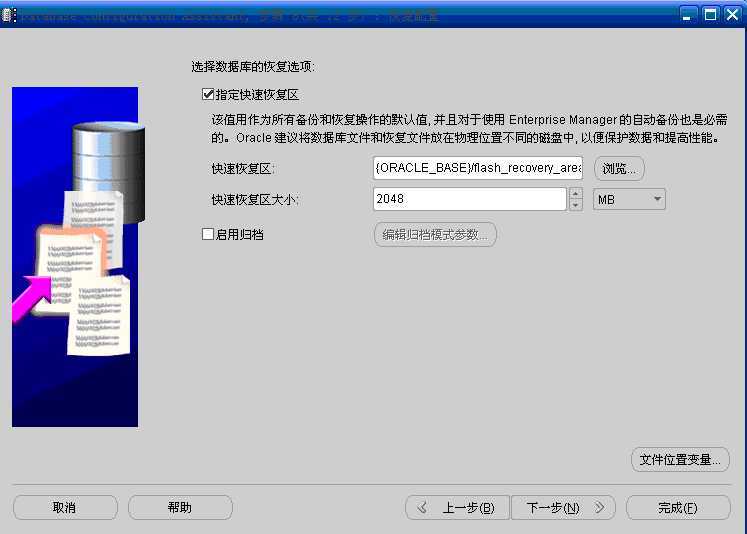
Task: Maximize the configuration assistant window
Action: (x=710, y=15)
